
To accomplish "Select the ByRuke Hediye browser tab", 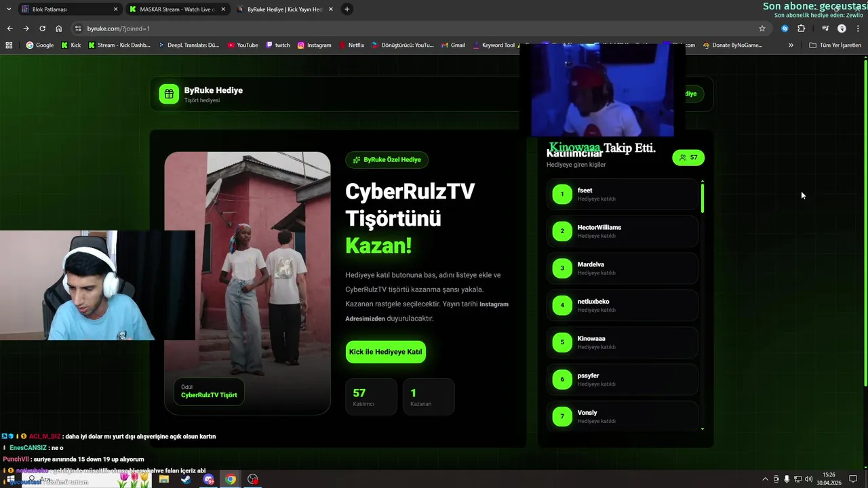I will (x=284, y=9).
